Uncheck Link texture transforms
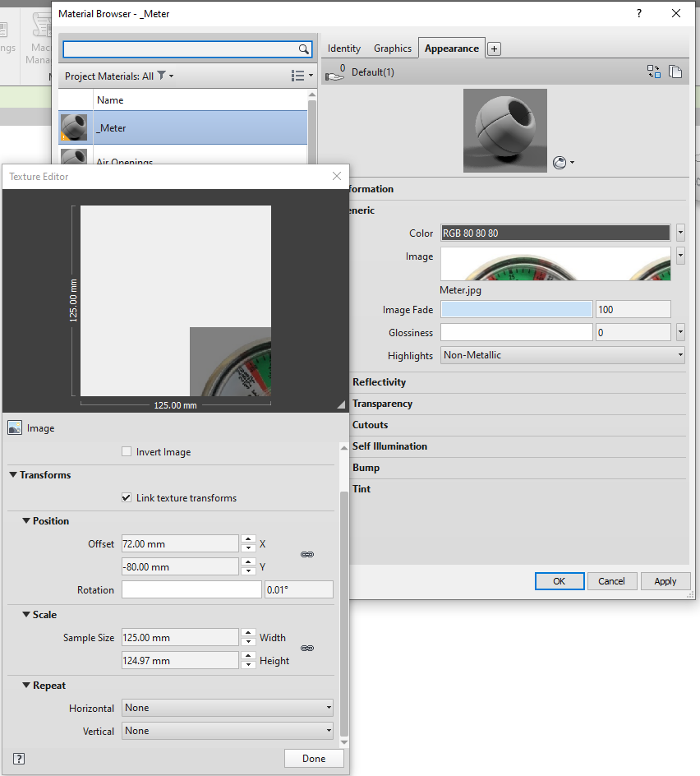The image size is (700, 776). click(x=127, y=497)
